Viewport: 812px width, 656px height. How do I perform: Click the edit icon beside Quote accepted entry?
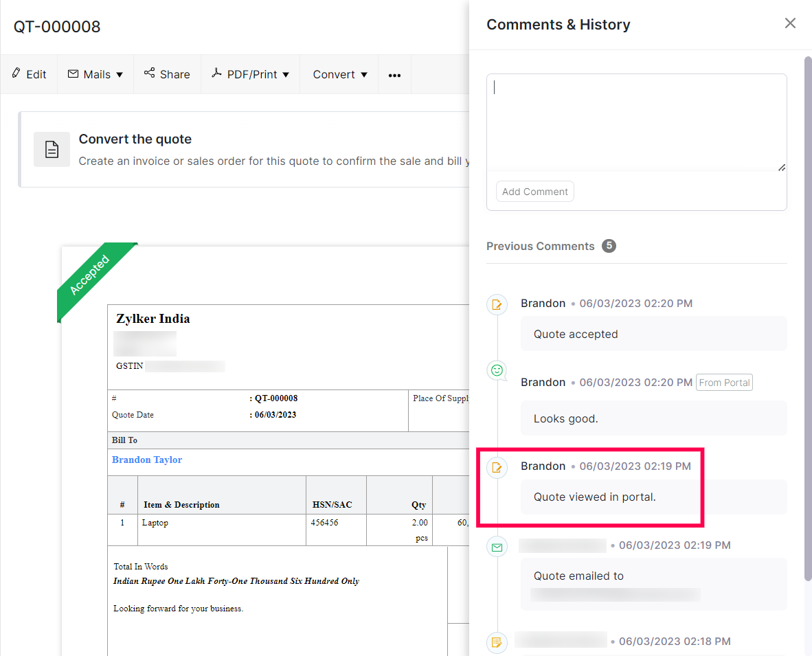(497, 304)
